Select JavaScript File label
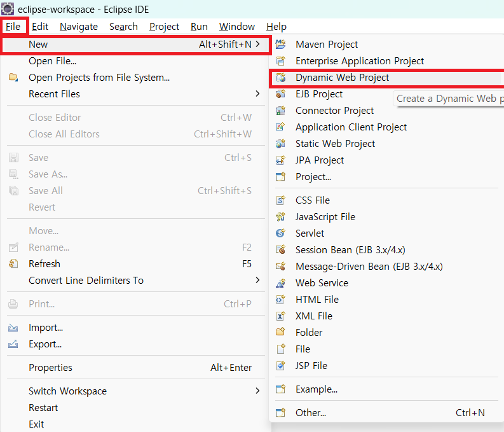This screenshot has width=504, height=432. pos(325,217)
